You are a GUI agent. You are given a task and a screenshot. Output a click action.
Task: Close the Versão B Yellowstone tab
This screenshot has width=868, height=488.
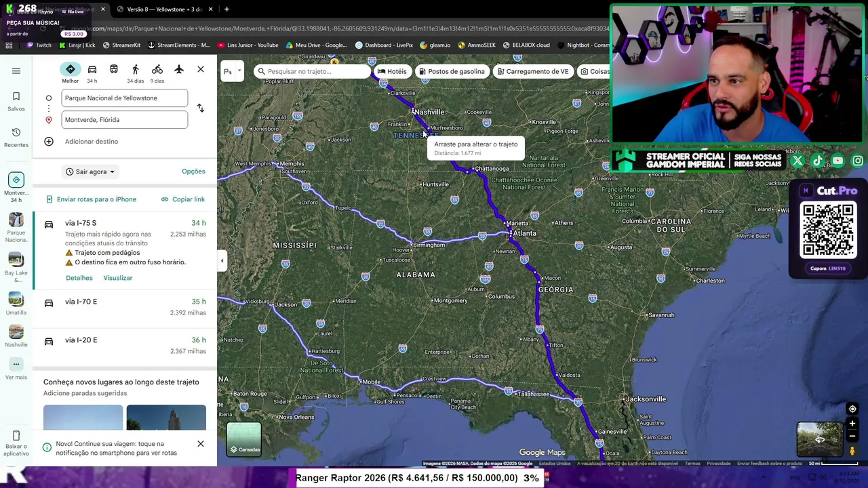[x=210, y=9]
